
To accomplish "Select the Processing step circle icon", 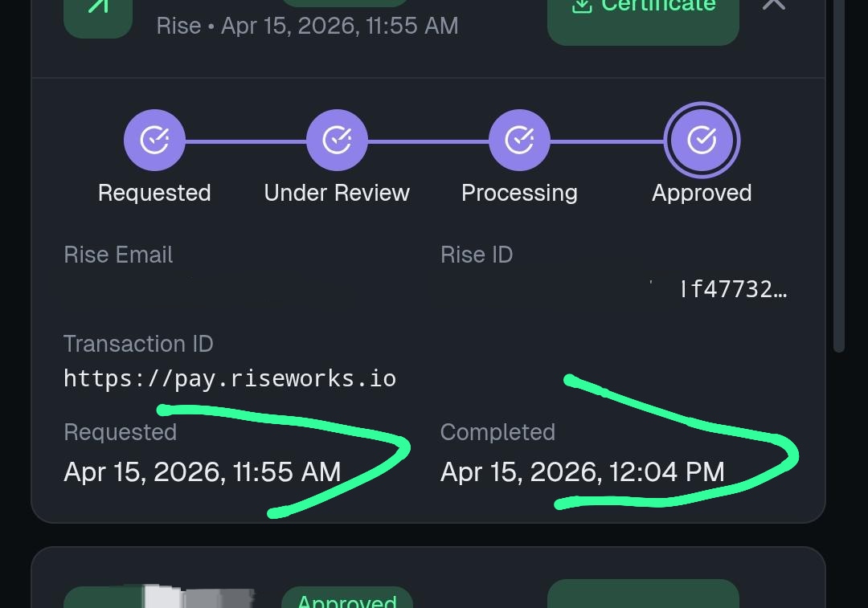I will pos(519,140).
